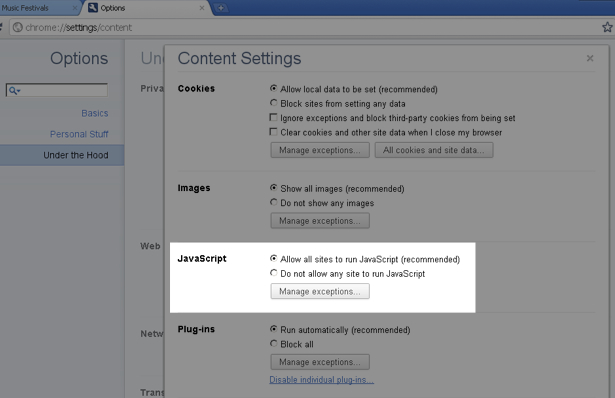The height and width of the screenshot is (398, 615).
Task: Click the bookmark star icon
Action: pyautogui.click(x=607, y=27)
